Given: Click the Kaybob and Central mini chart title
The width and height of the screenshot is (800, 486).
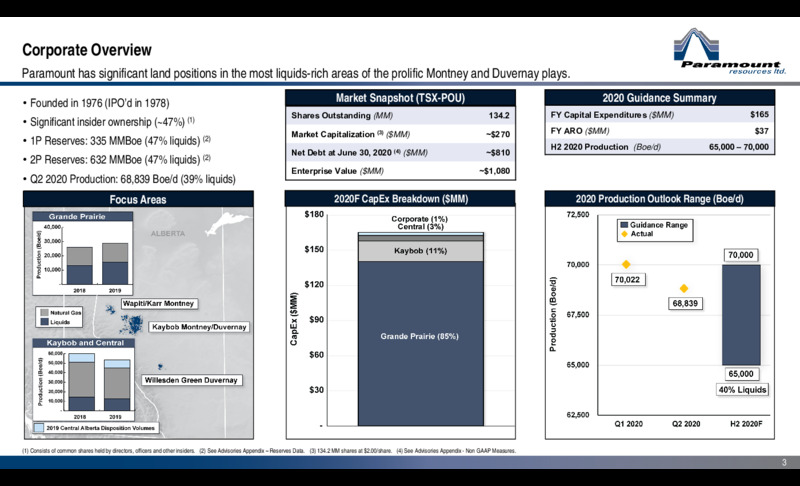Looking at the screenshot, I should 84,343.
